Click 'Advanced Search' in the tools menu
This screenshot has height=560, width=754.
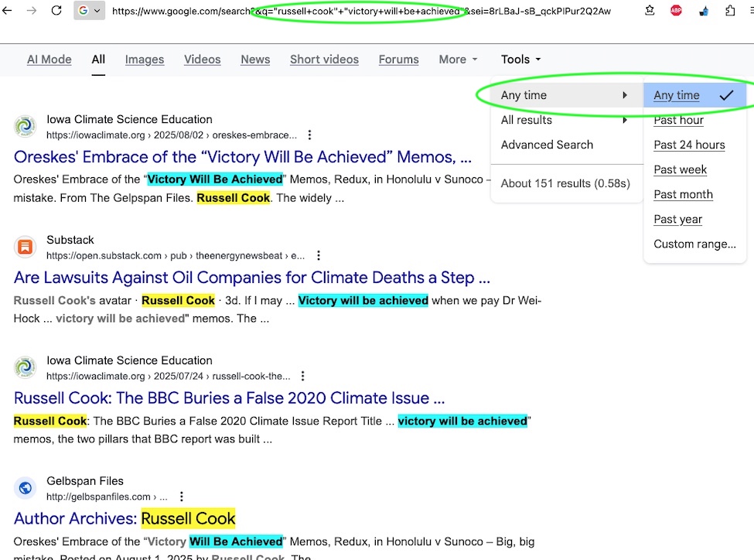(547, 145)
